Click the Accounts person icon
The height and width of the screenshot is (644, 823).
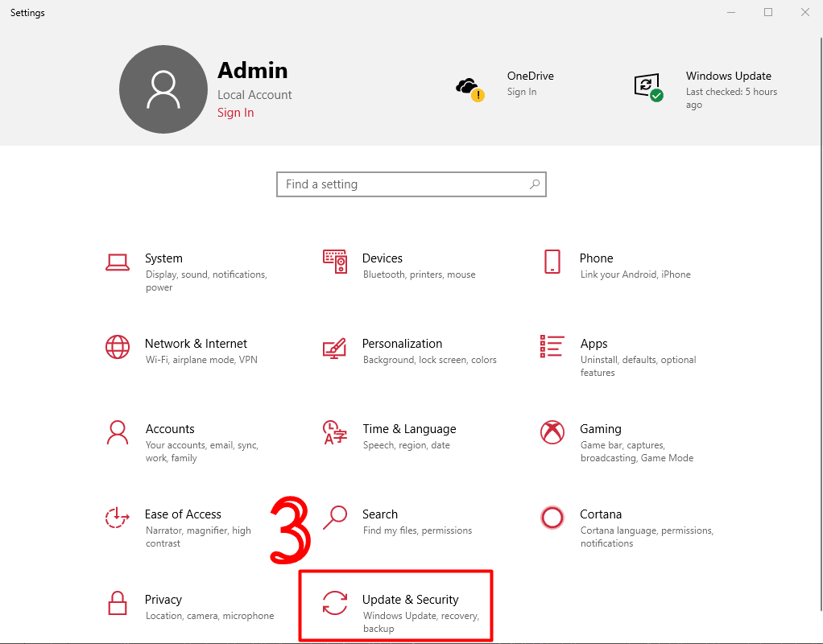pos(118,432)
